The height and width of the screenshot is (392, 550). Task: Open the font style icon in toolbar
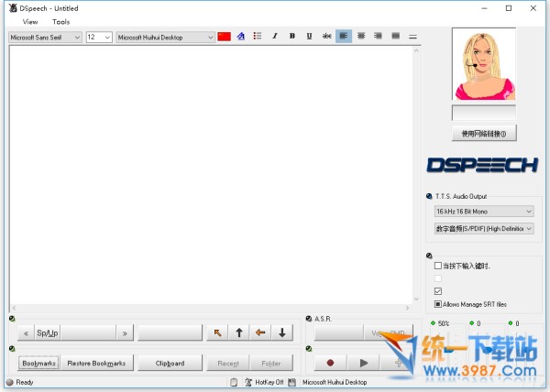pos(240,36)
